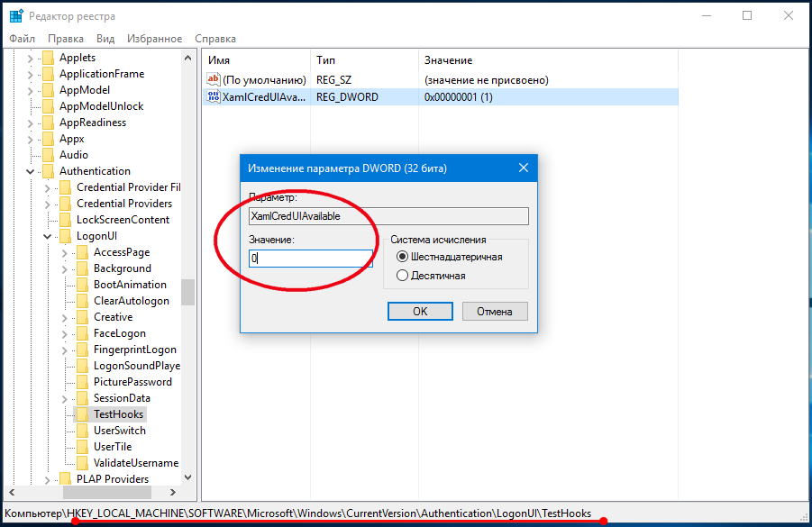Click the tree vertical scrollbar up arrow
The width and height of the screenshot is (812, 527).
tap(188, 58)
